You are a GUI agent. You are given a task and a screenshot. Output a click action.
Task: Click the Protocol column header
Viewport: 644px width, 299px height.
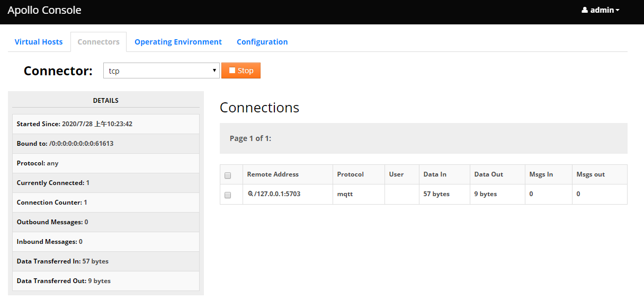(350, 174)
